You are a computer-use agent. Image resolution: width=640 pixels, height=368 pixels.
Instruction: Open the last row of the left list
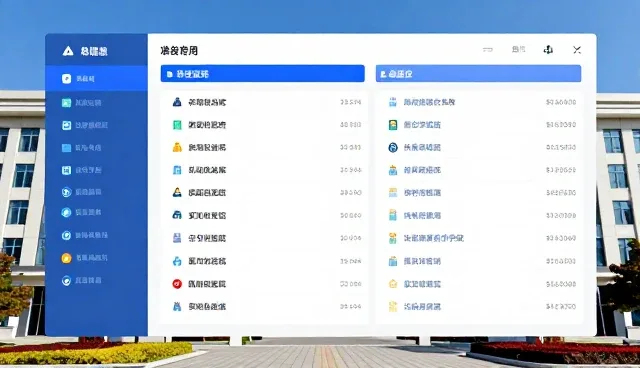tap(264, 306)
